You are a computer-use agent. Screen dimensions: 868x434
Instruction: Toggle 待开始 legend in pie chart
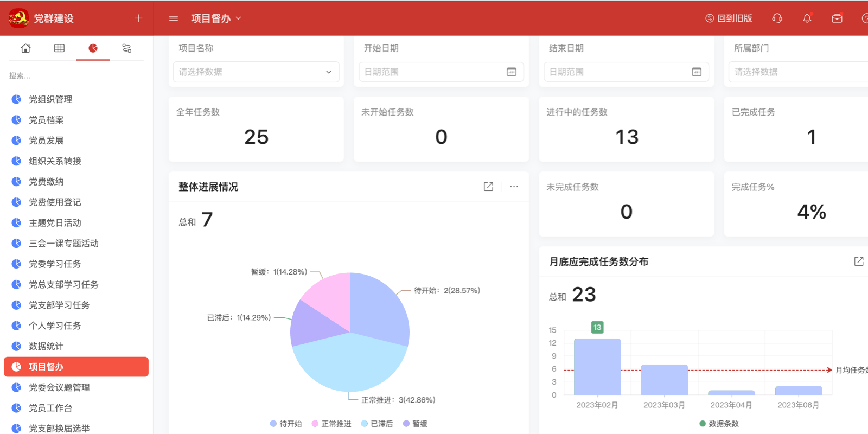coord(286,424)
